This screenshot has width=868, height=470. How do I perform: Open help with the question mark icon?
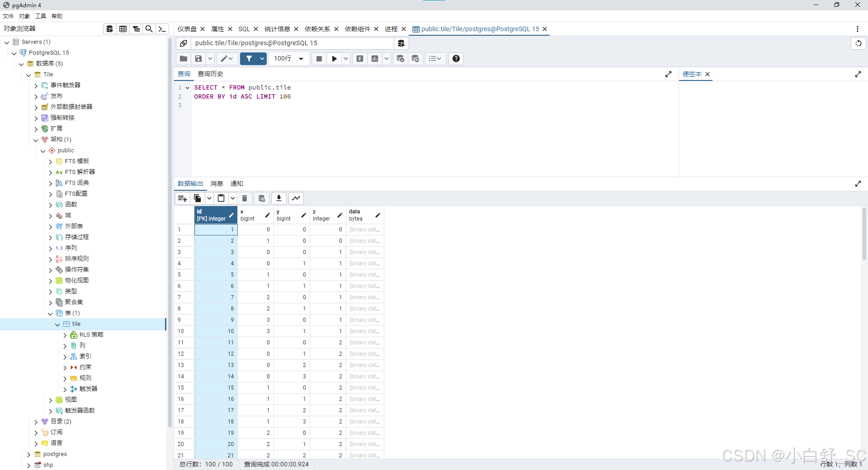click(x=456, y=59)
